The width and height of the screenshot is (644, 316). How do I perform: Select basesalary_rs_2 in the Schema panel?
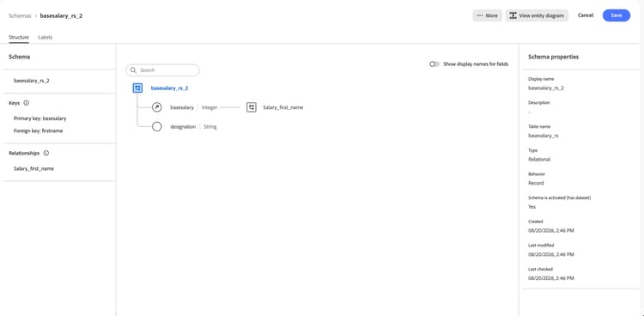point(32,81)
